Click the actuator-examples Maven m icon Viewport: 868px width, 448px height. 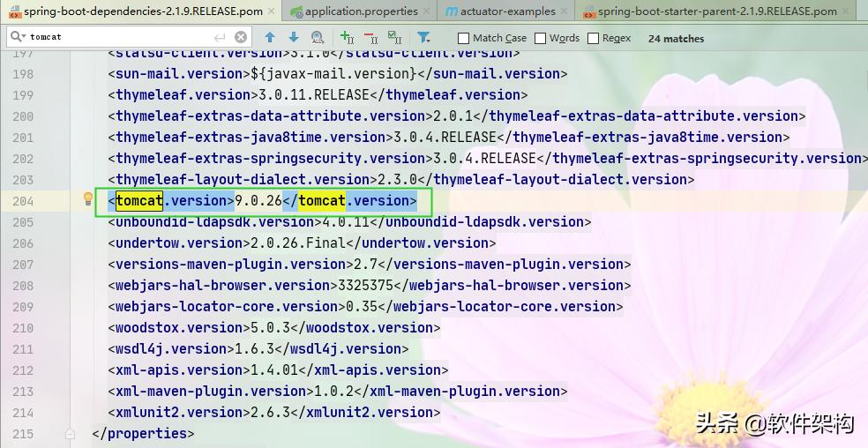[x=452, y=11]
